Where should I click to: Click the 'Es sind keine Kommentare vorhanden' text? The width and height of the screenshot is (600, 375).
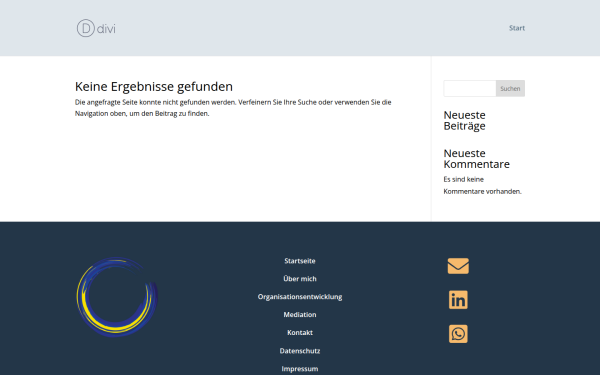click(x=482, y=185)
